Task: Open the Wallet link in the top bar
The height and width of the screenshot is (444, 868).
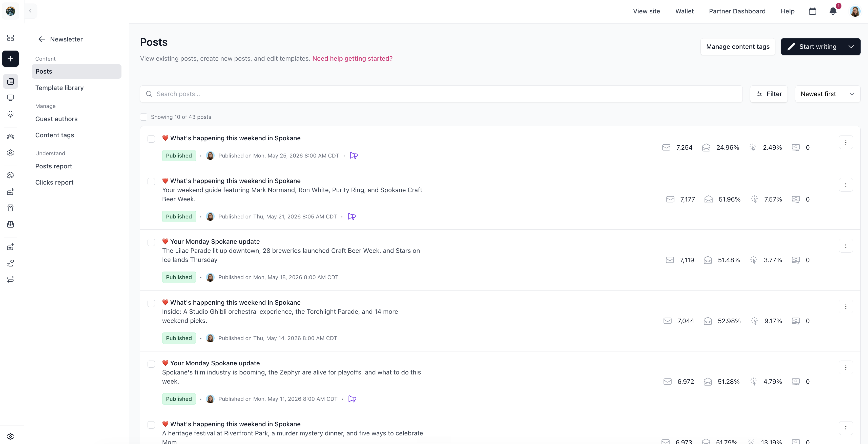Action: pos(684,11)
